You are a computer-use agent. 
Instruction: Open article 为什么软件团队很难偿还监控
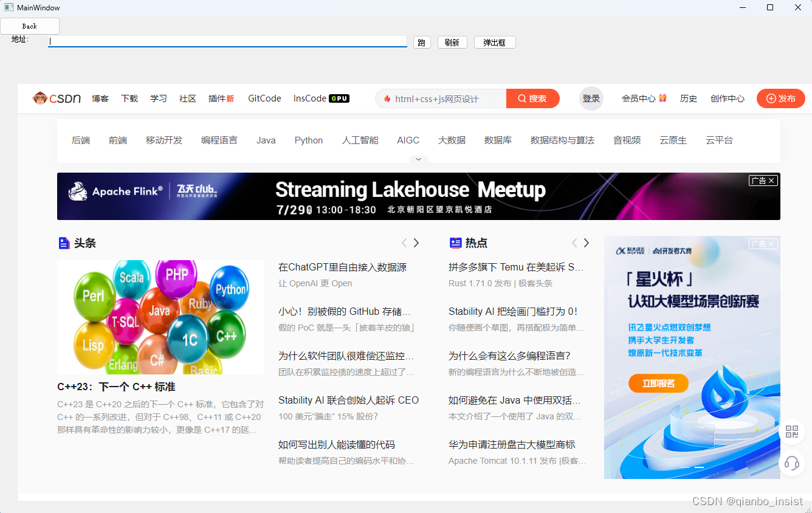click(346, 356)
